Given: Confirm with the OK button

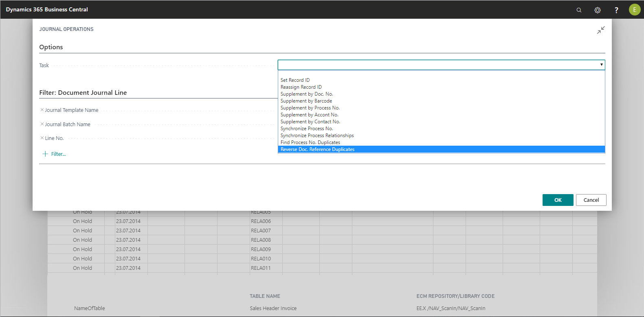Looking at the screenshot, I should tap(558, 200).
